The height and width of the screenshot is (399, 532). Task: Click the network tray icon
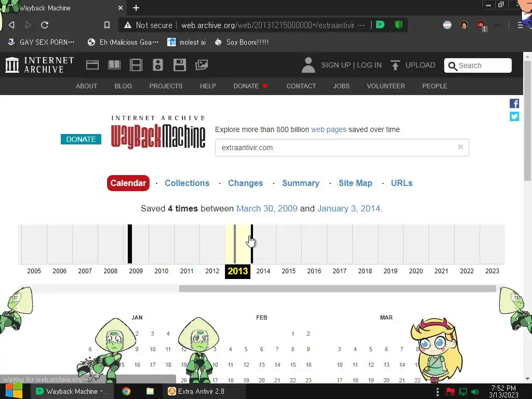click(463, 392)
